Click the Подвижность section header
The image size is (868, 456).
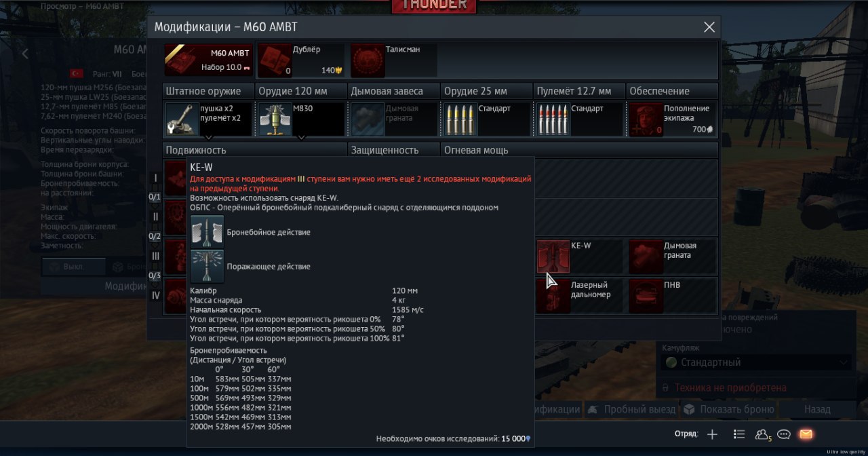(x=254, y=150)
